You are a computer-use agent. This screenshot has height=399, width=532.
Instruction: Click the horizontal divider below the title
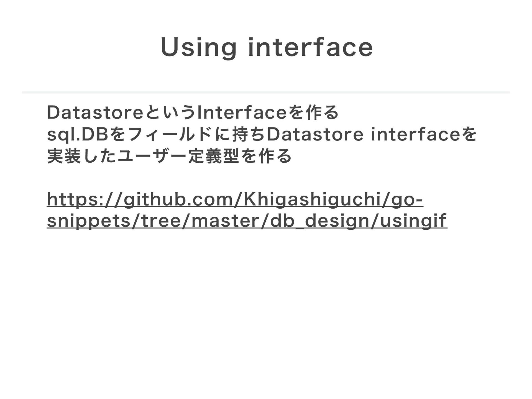pos(266,92)
